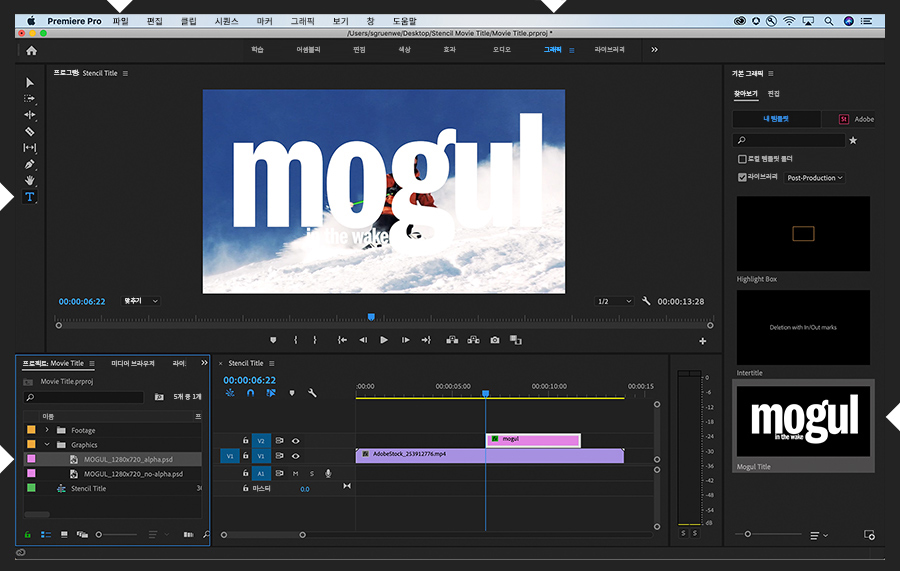
Task: Uncheck the library checkbox
Action: point(742,177)
